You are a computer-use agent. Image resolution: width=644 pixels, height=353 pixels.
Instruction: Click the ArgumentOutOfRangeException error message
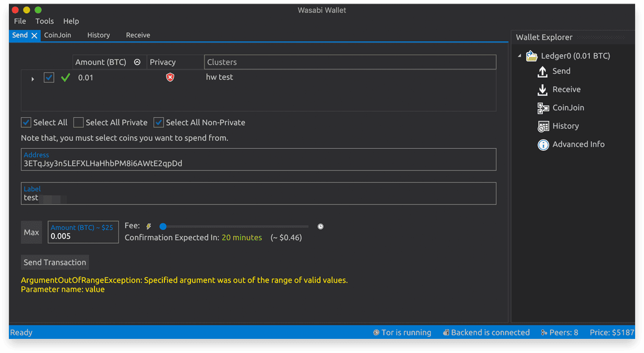coord(184,285)
